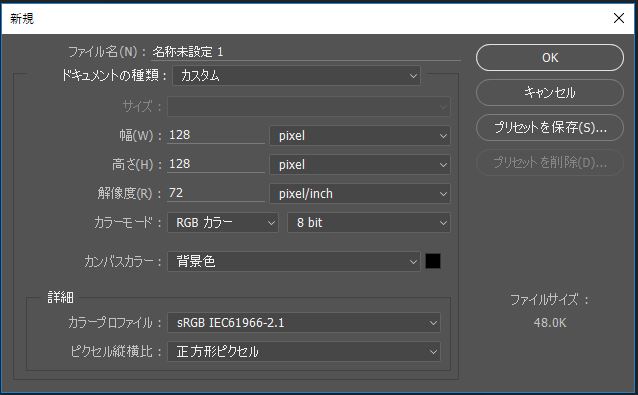Click the 新規 dialog title text
Screen dimensions: 638x395
coord(22,18)
